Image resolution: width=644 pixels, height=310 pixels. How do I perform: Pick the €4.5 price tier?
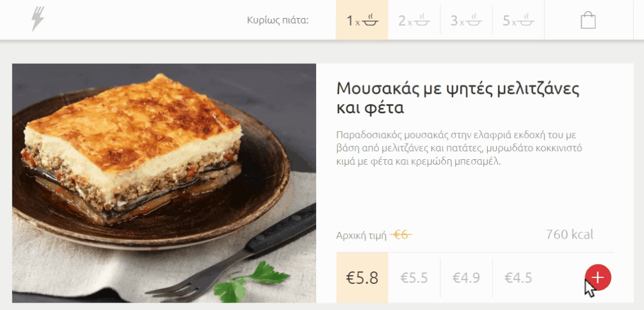point(518,278)
